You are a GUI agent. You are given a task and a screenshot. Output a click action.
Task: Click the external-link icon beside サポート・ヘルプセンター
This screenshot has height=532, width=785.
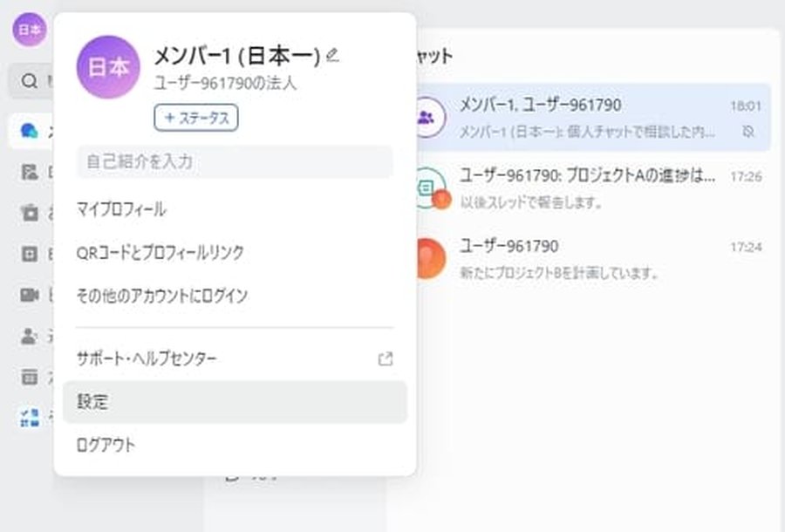[384, 358]
